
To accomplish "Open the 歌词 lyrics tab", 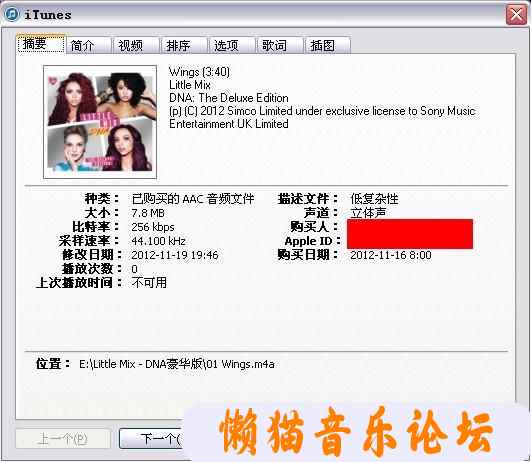I will tap(280, 45).
